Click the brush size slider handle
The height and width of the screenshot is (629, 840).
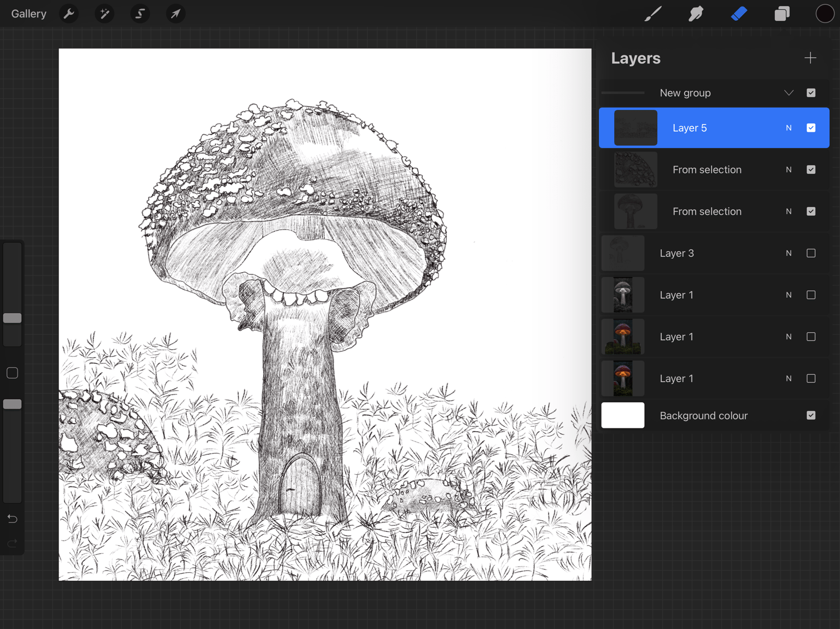12,318
